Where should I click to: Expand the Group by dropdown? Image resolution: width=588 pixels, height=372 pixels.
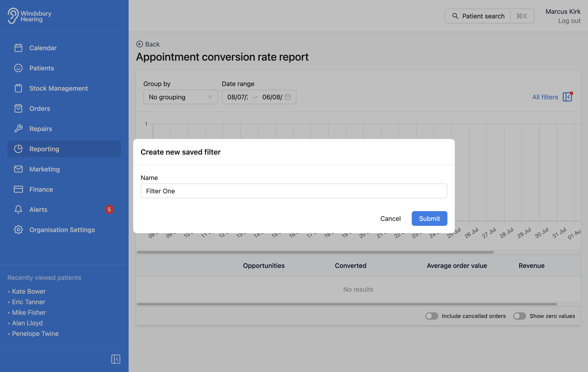[180, 97]
